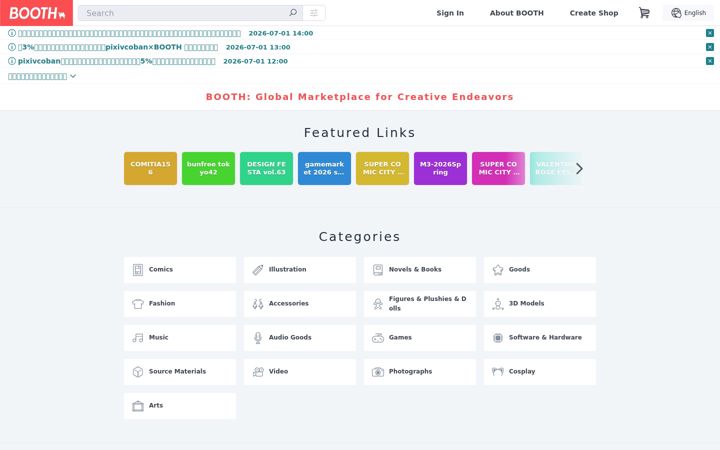Open the pixivcoban 5% announcement
Viewport: 720px width, 450px height.
(x=117, y=61)
